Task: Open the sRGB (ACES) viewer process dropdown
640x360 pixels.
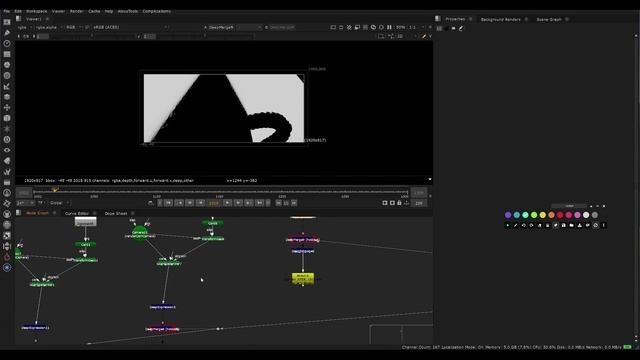Action: point(130,27)
